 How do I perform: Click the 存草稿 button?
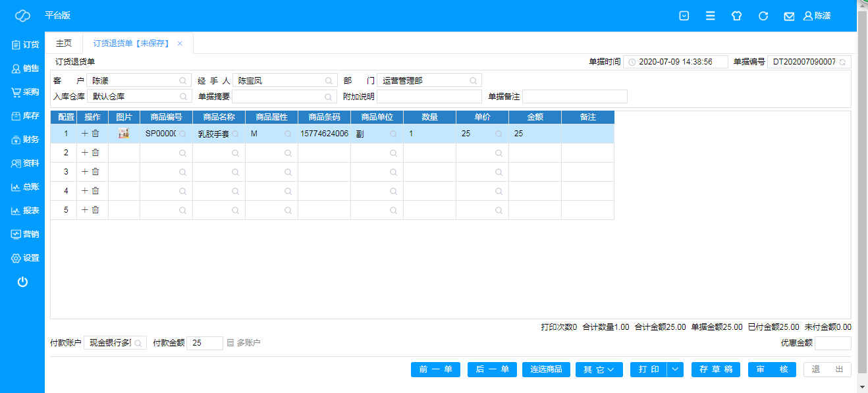tap(716, 369)
